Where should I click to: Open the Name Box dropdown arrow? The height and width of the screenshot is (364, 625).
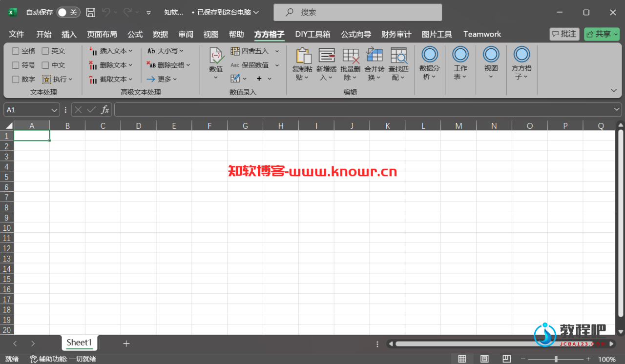click(54, 110)
